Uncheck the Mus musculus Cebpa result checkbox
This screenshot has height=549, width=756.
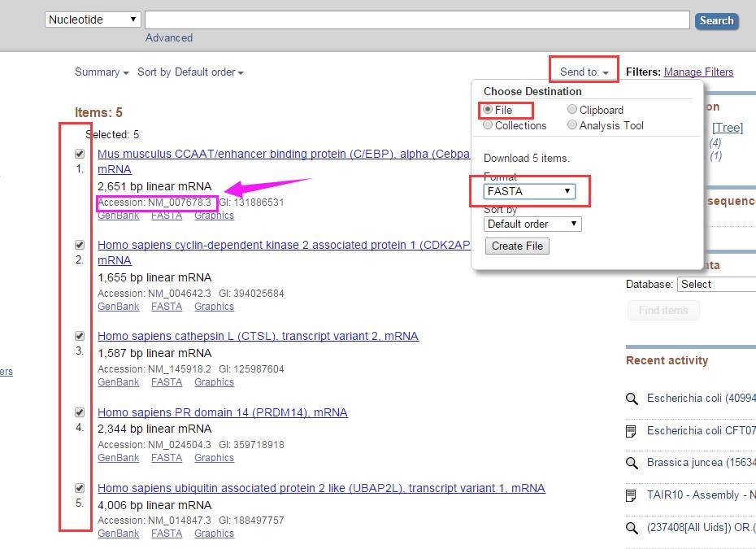tap(80, 154)
